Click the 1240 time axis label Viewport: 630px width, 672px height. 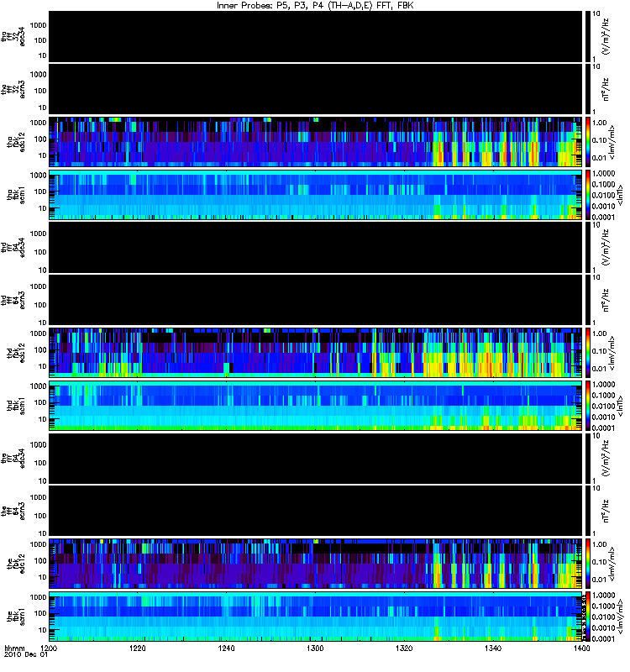click(226, 648)
